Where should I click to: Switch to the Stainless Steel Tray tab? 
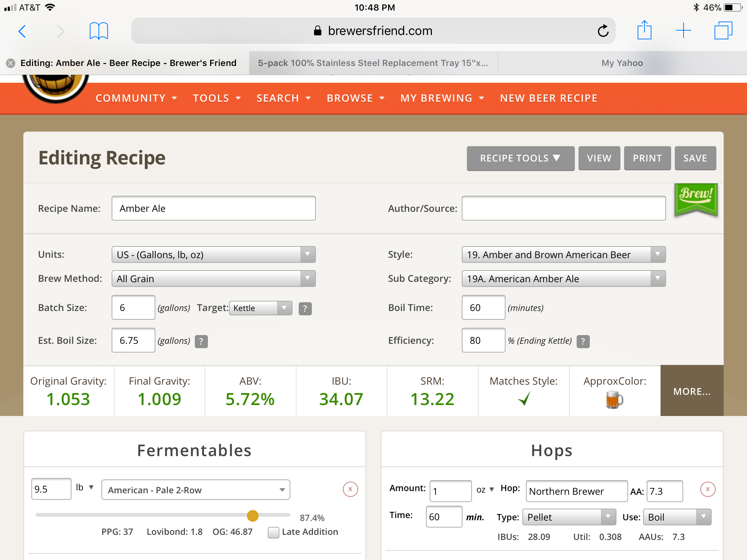click(373, 63)
